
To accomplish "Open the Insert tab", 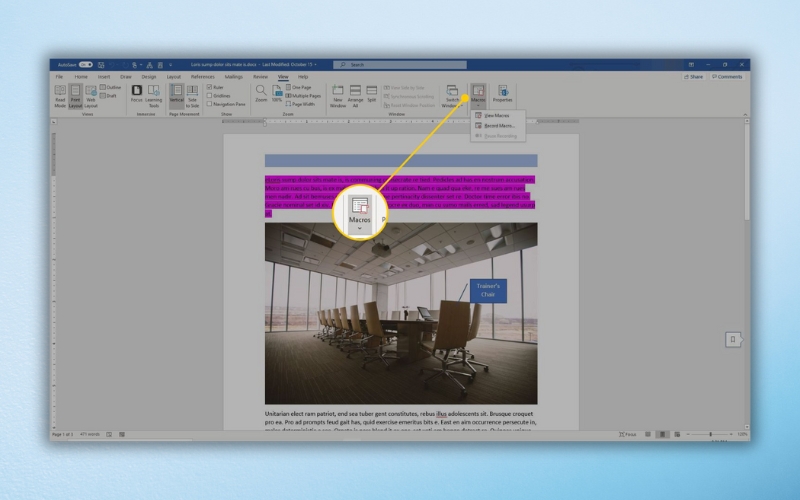I will pyautogui.click(x=104, y=77).
